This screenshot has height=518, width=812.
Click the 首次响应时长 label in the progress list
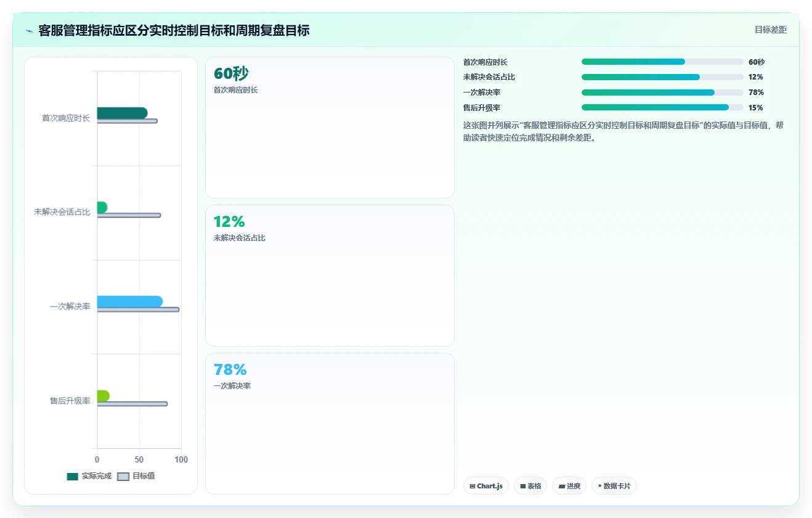[485, 62]
